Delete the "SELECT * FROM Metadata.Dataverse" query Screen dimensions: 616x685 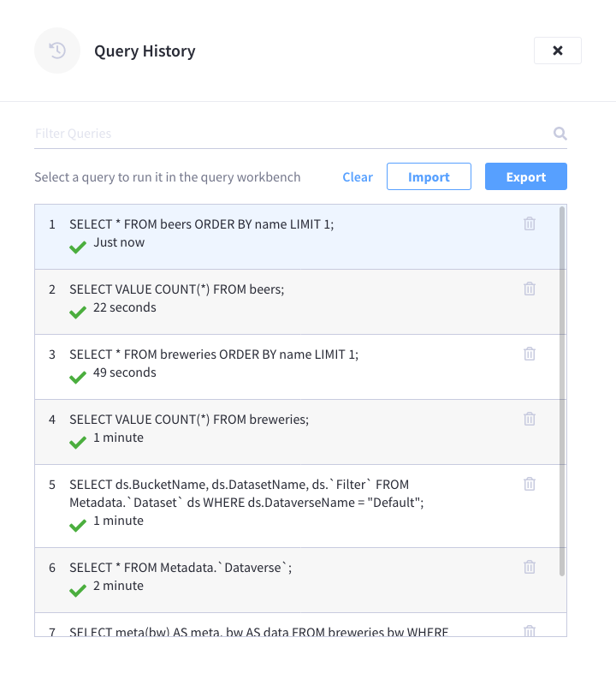point(529,567)
